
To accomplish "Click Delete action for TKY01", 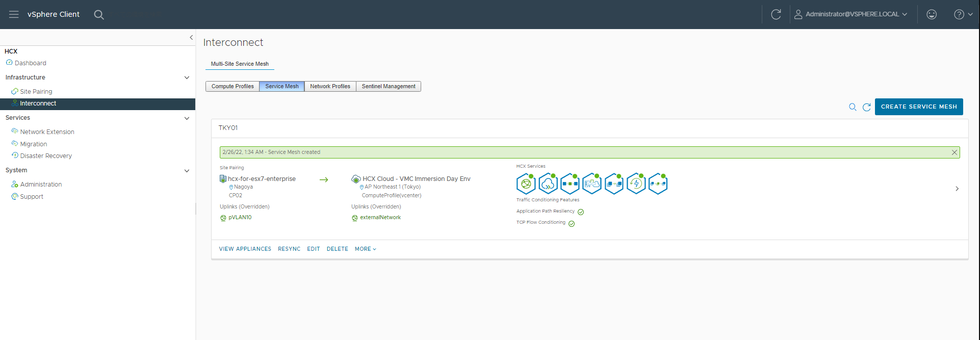I will (338, 249).
